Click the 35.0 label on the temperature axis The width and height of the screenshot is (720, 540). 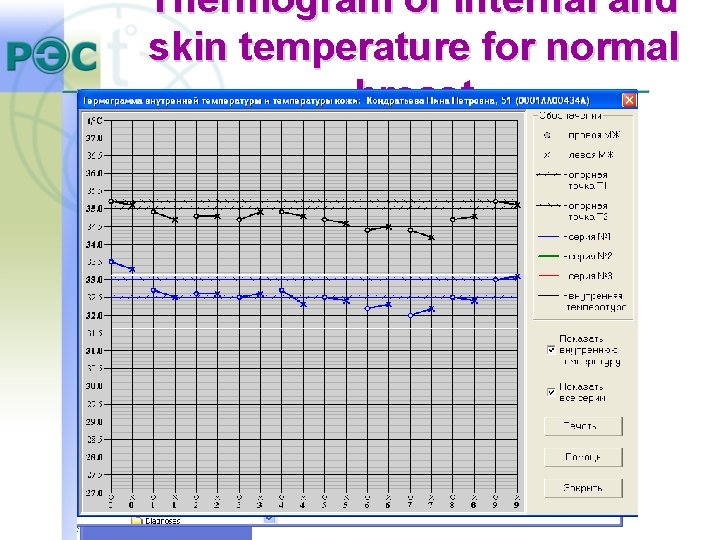point(95,208)
